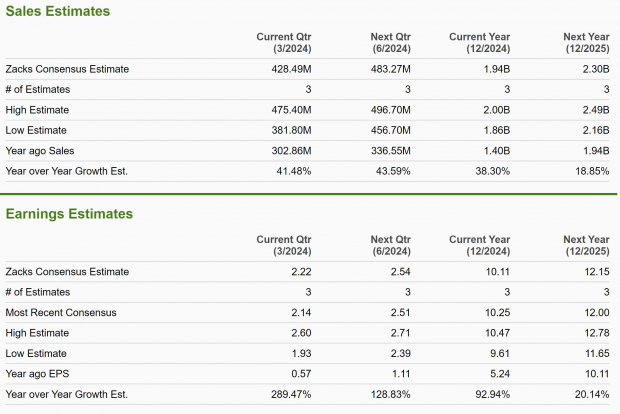Select the 2.30B next year sales consensus
The width and height of the screenshot is (620, 414).
593,69
